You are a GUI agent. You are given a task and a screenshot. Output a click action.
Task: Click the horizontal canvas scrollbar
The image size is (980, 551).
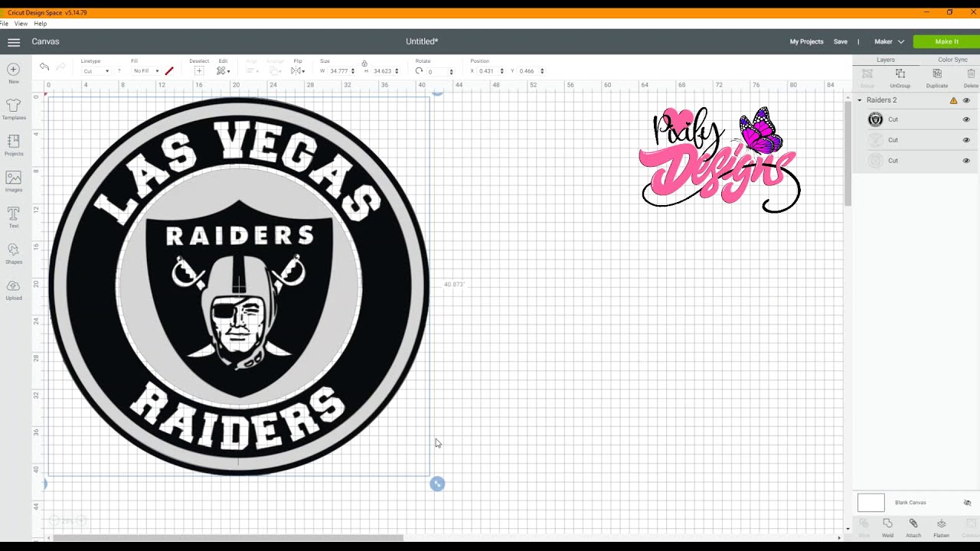(227, 537)
